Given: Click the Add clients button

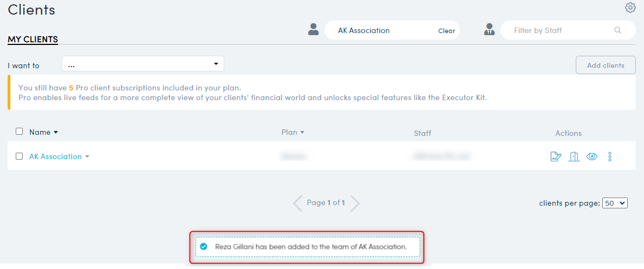Looking at the screenshot, I should [606, 65].
